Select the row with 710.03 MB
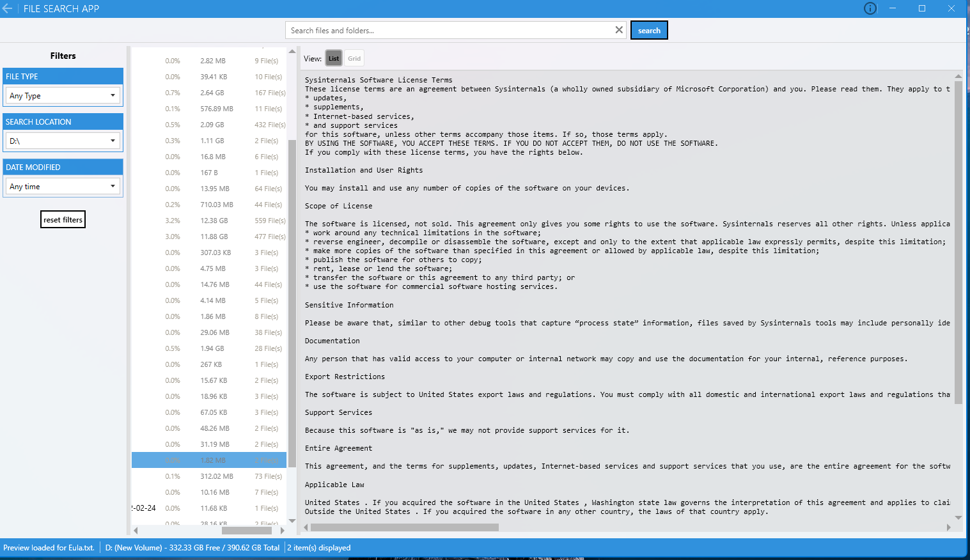The width and height of the screenshot is (970, 560). click(x=209, y=205)
